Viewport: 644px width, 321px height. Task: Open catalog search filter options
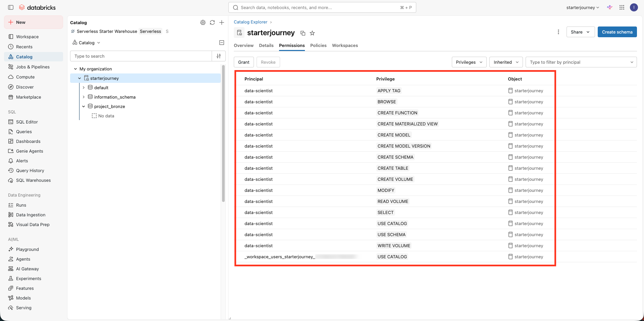click(219, 56)
